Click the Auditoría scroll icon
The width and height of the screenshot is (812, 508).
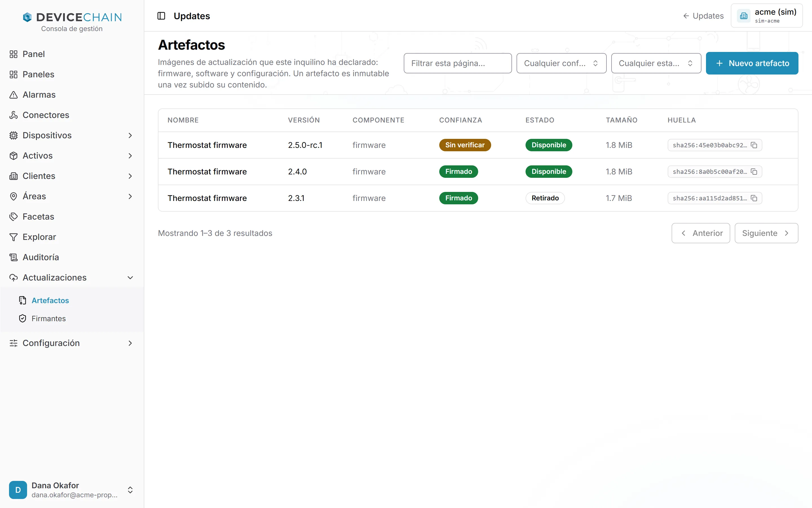14,257
